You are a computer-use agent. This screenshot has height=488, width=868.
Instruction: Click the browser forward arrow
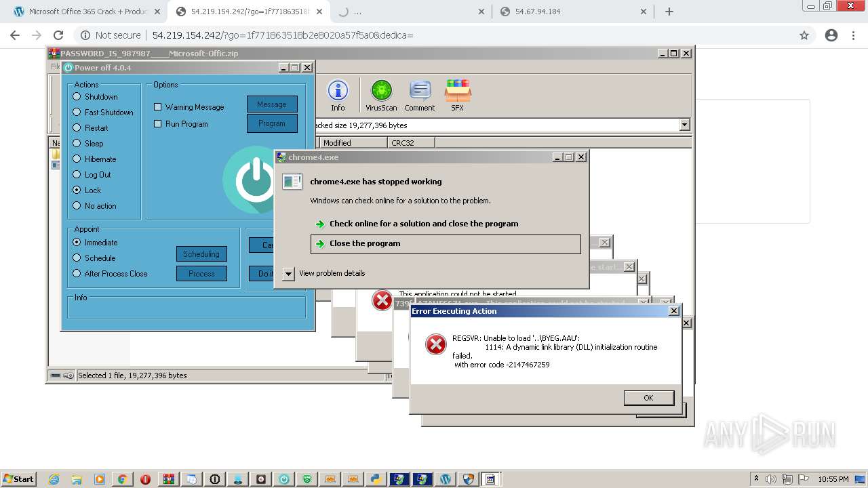click(37, 35)
